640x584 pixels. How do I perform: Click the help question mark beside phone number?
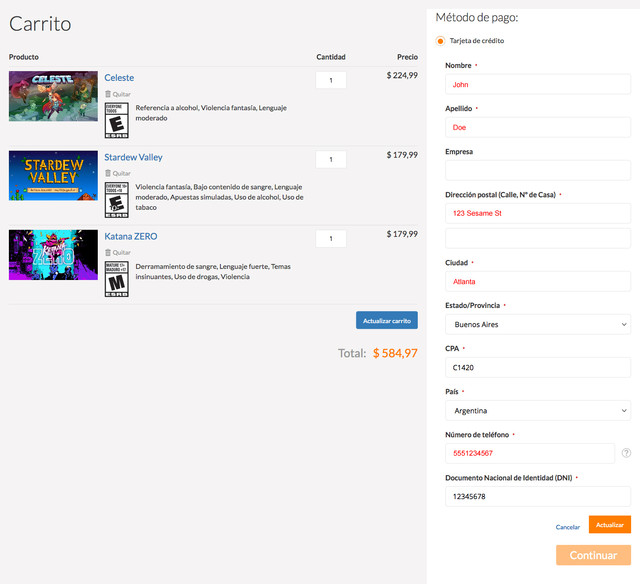coord(626,453)
